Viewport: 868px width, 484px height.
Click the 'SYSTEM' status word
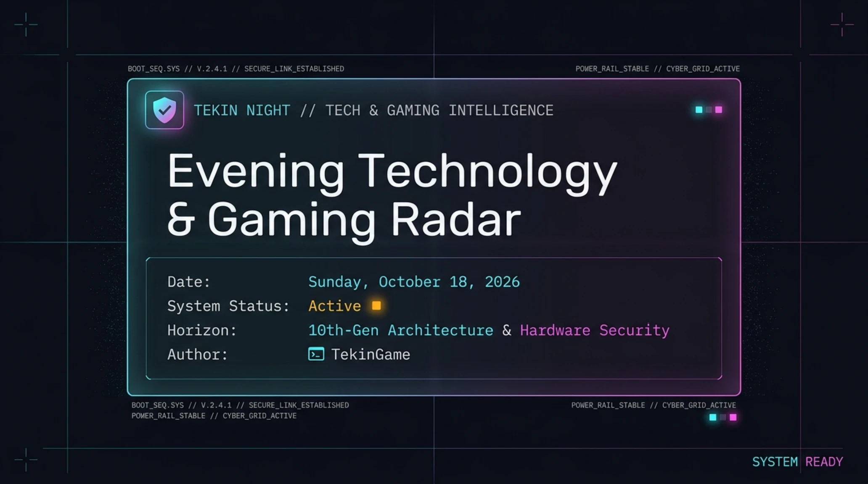(x=775, y=462)
